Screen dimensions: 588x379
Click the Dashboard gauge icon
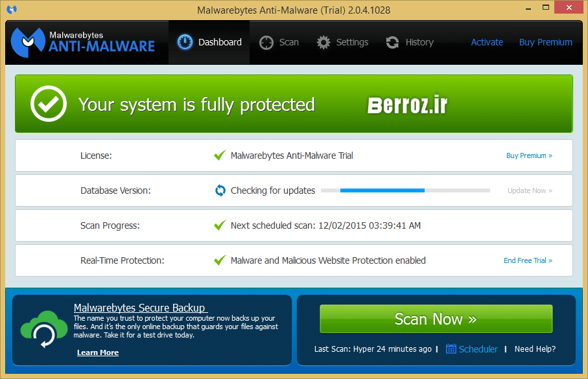pos(185,42)
